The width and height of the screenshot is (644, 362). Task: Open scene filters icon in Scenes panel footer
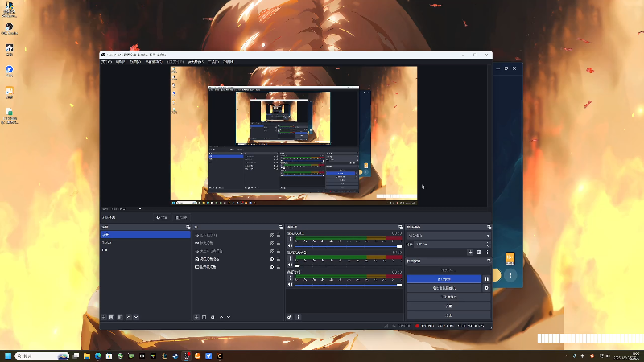(120, 317)
